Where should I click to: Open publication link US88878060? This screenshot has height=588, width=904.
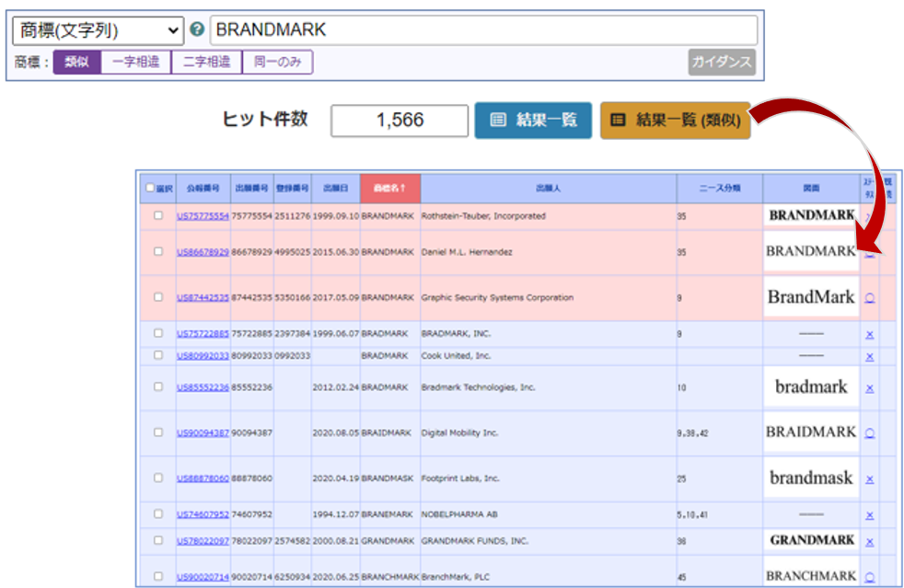[203, 478]
